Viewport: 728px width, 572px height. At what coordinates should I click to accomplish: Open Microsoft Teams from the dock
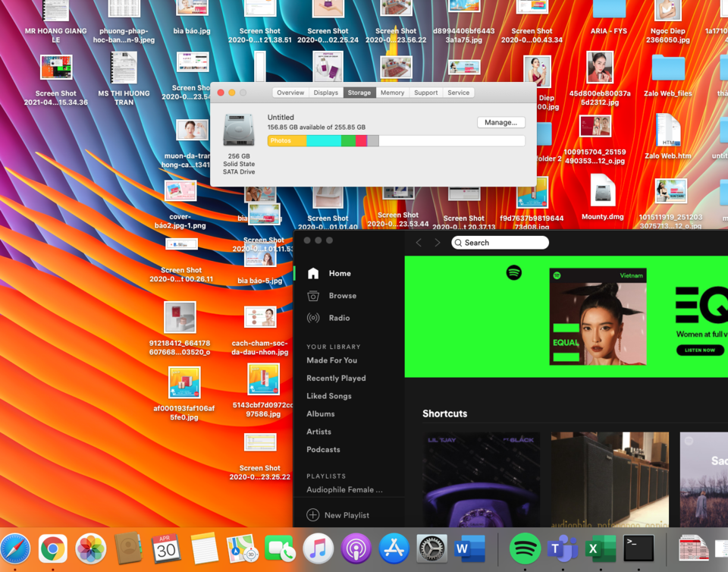click(562, 548)
